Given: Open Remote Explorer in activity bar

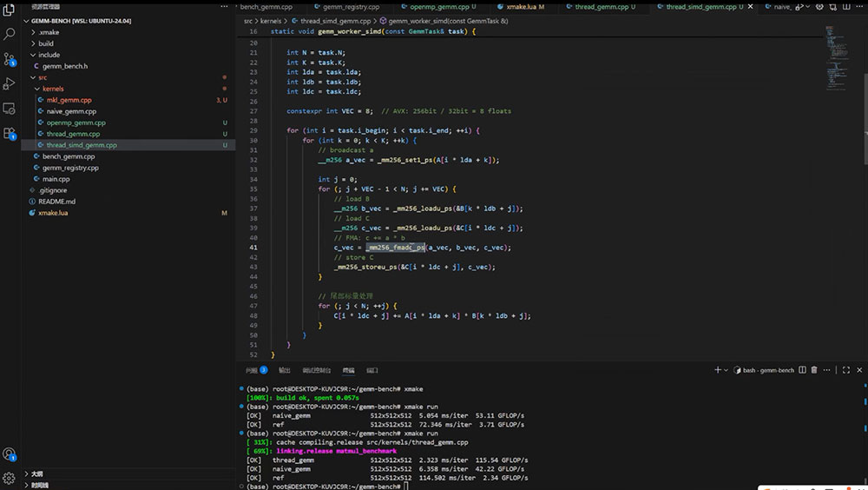Looking at the screenshot, I should (x=9, y=108).
